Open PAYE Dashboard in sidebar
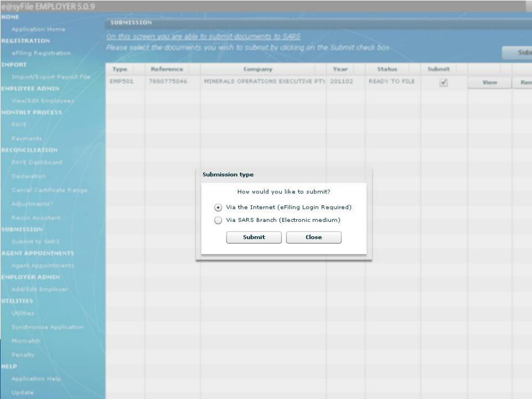 click(37, 162)
